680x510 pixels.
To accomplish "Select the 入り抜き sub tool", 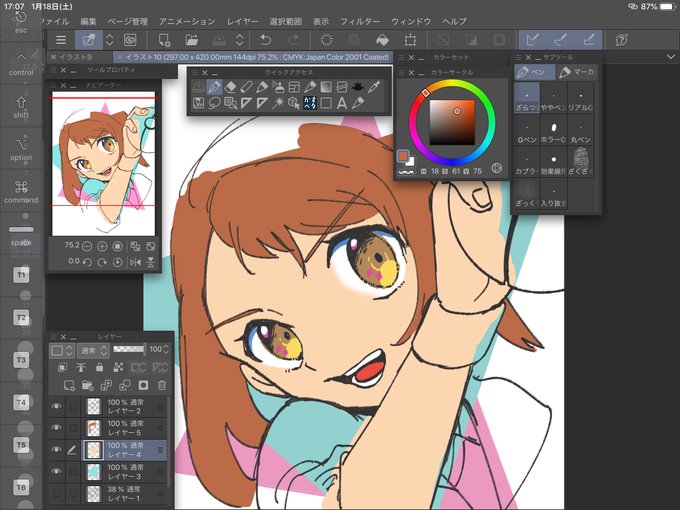I will point(553,195).
